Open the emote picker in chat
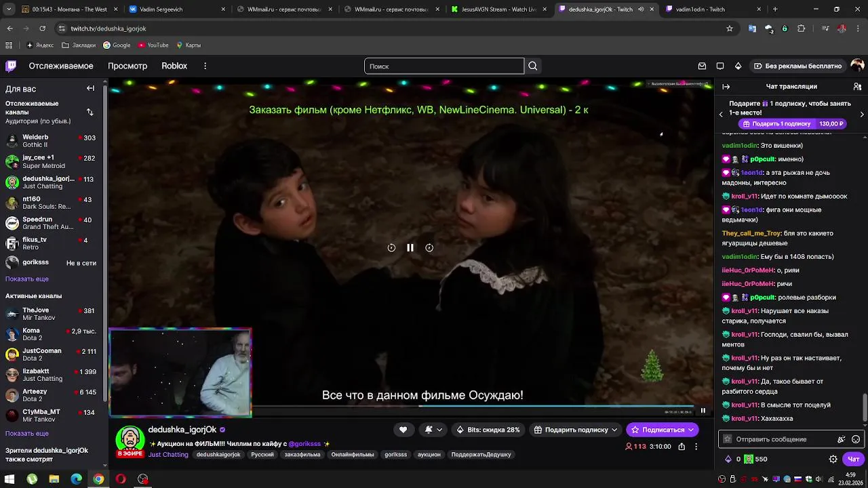 856,439
